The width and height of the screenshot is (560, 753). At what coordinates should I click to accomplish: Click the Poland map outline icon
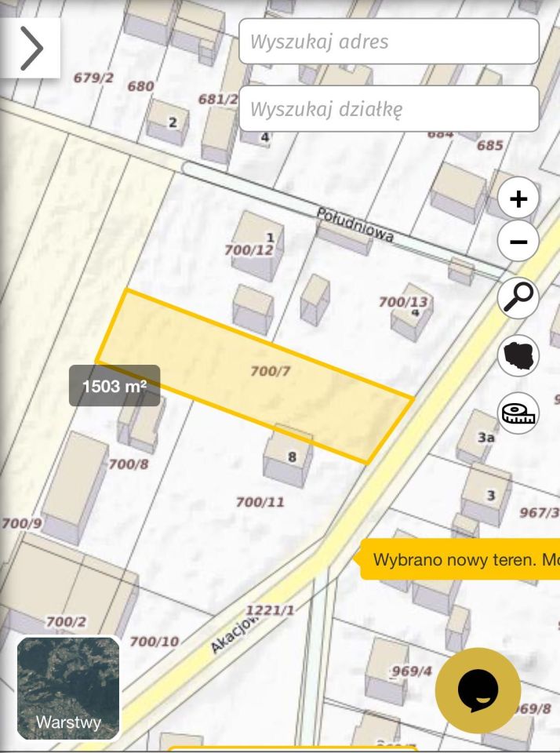[x=518, y=355]
